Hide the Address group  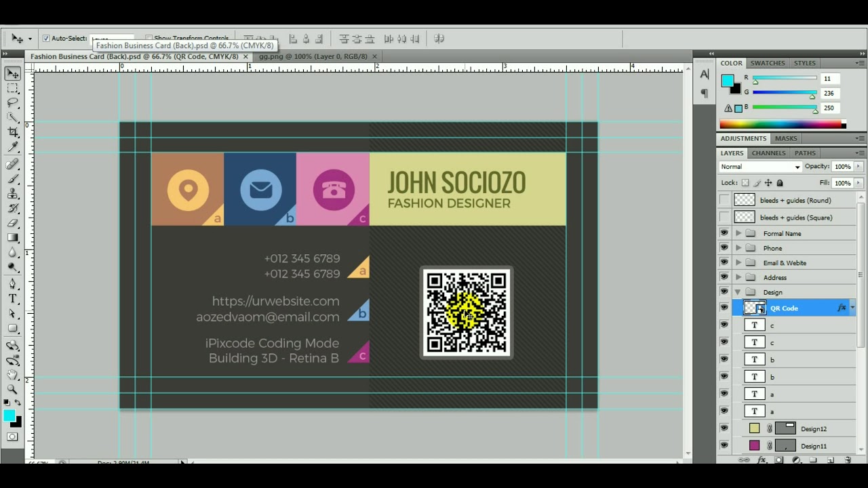tap(724, 277)
